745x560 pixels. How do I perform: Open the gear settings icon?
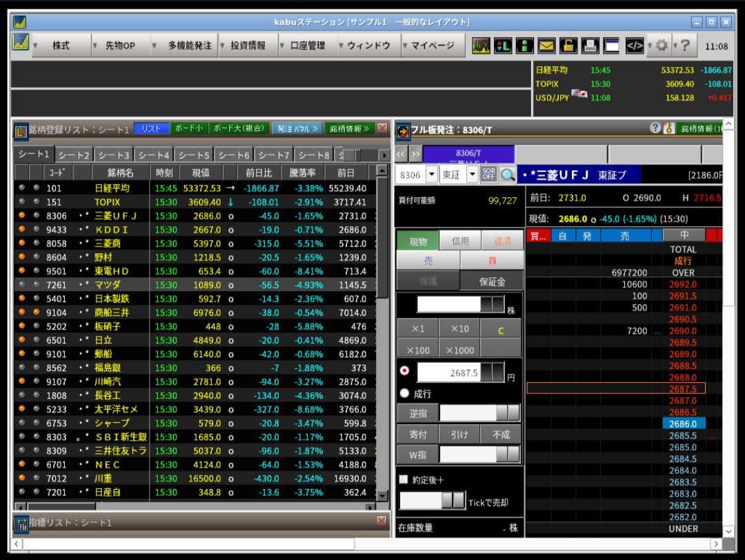click(x=662, y=46)
